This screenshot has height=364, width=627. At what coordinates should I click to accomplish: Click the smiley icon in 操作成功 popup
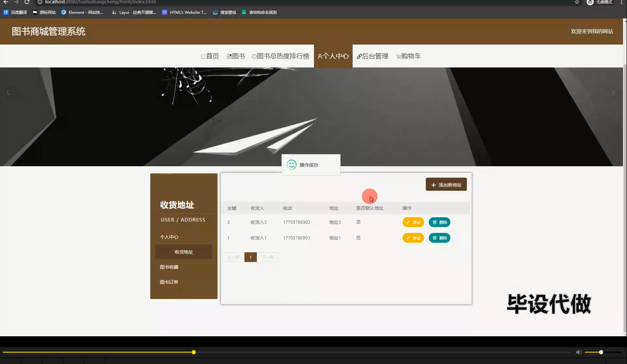pyautogui.click(x=292, y=164)
